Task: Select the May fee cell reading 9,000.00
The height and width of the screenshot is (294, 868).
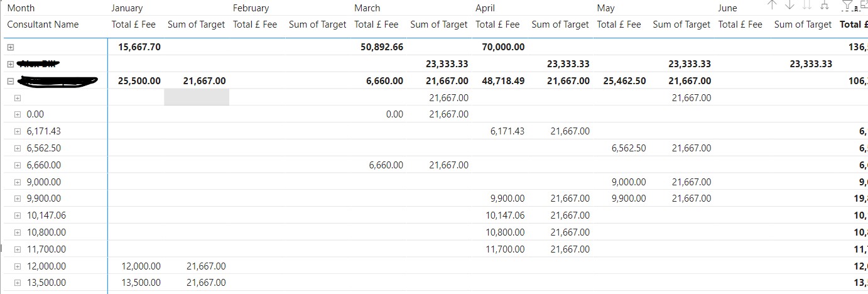Action: click(x=629, y=182)
